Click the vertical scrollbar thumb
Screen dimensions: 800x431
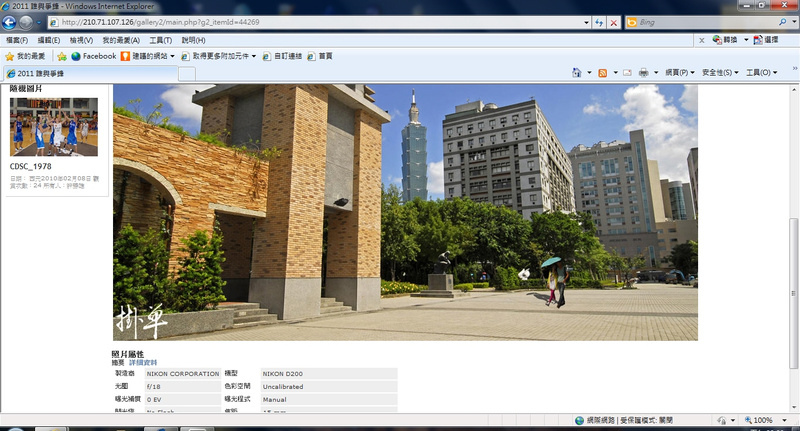coord(793,293)
